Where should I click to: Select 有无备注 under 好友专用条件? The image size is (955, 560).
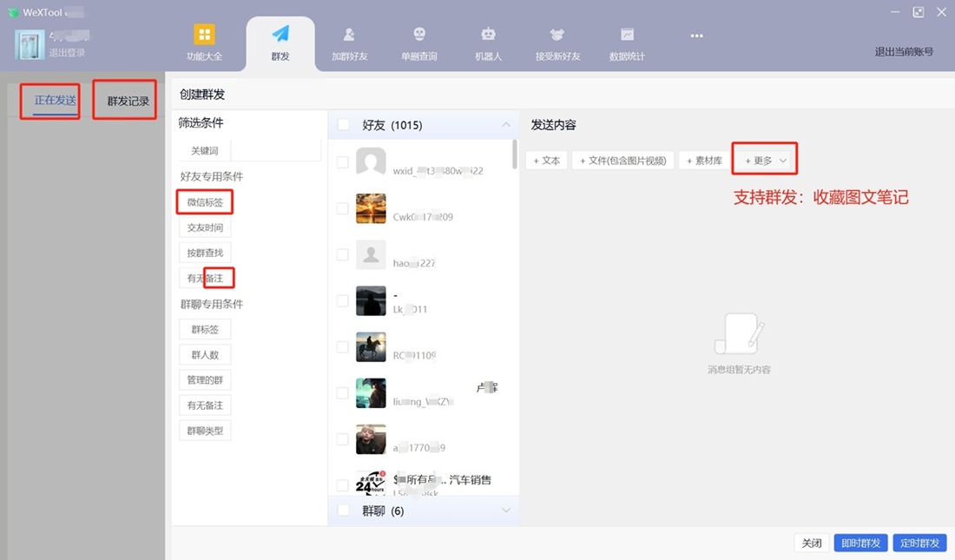[205, 279]
